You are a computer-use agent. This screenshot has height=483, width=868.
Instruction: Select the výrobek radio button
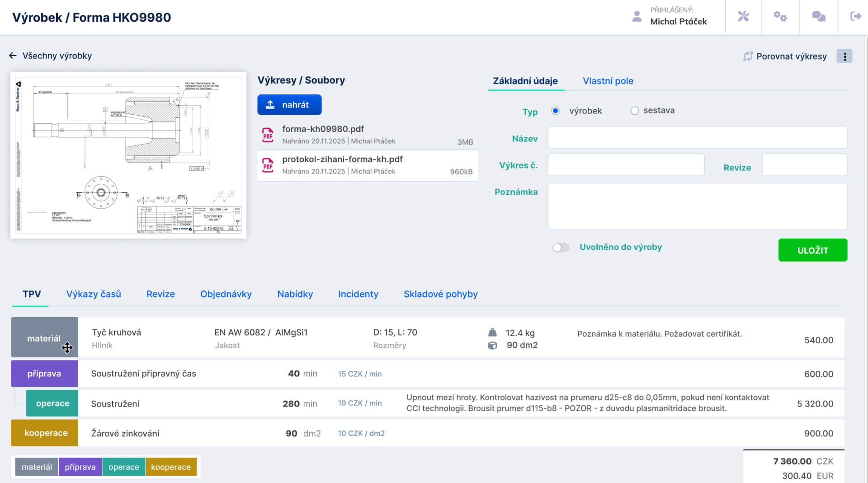pyautogui.click(x=556, y=111)
